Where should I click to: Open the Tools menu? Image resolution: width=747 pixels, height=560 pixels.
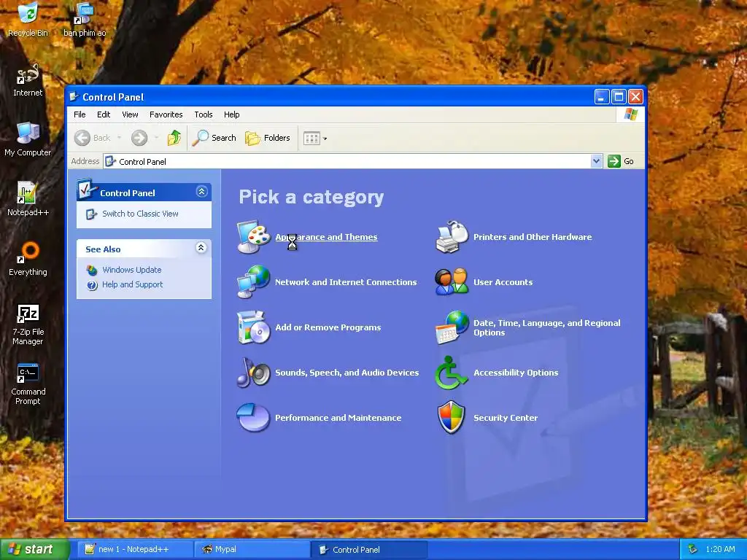pyautogui.click(x=204, y=114)
